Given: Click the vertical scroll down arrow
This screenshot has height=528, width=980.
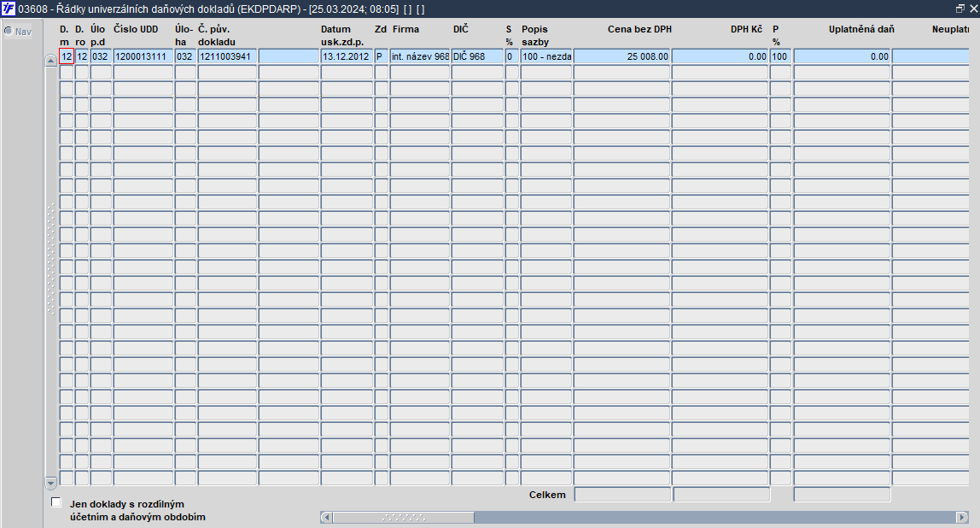Looking at the screenshot, I should point(50,483).
